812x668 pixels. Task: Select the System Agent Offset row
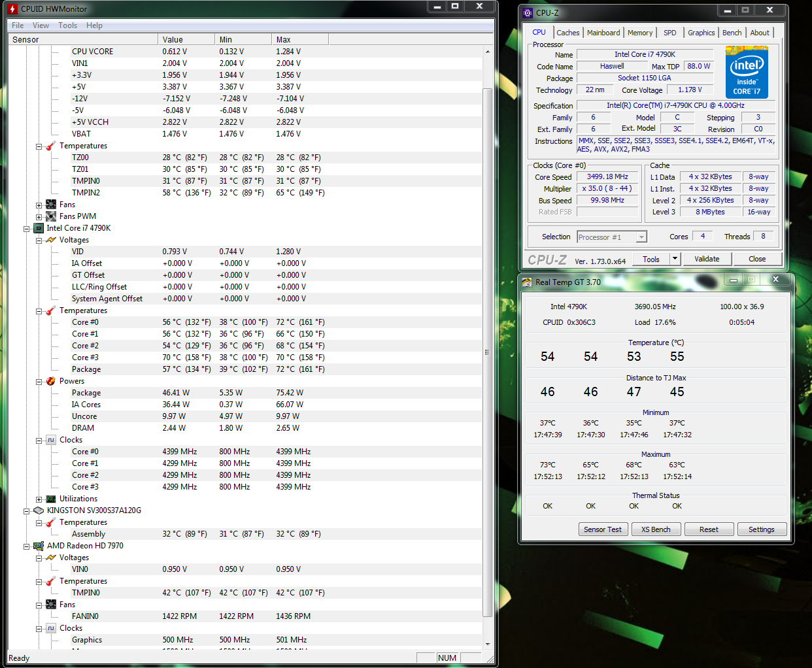(245, 299)
